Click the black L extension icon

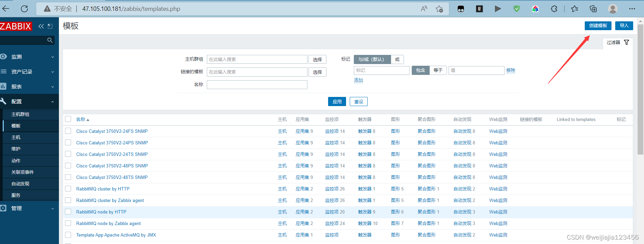tap(479, 8)
